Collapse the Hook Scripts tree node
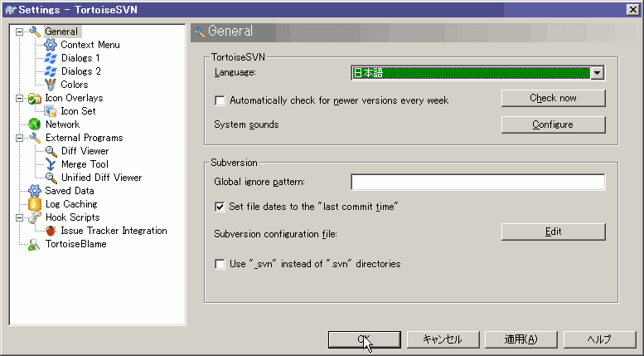Screen dimensions: 644x356 click(19, 217)
